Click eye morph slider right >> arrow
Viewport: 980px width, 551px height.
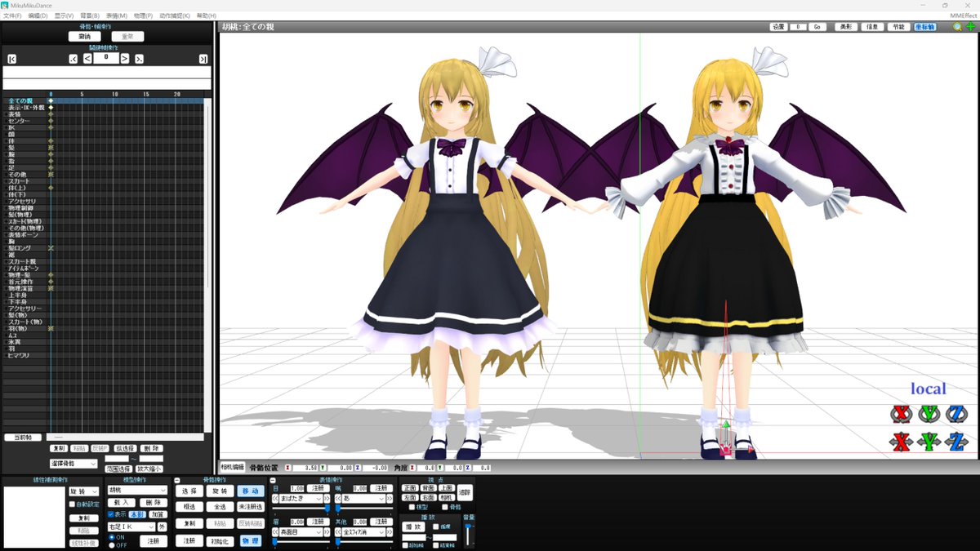point(327,498)
